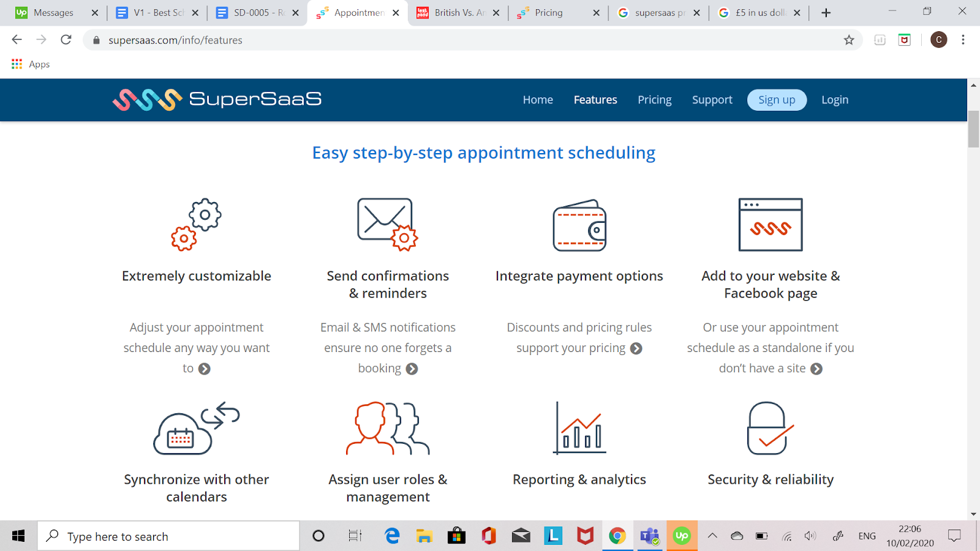Click arrow after 'forgets a booking'
Viewport: 980px width, 551px height.
[412, 369]
